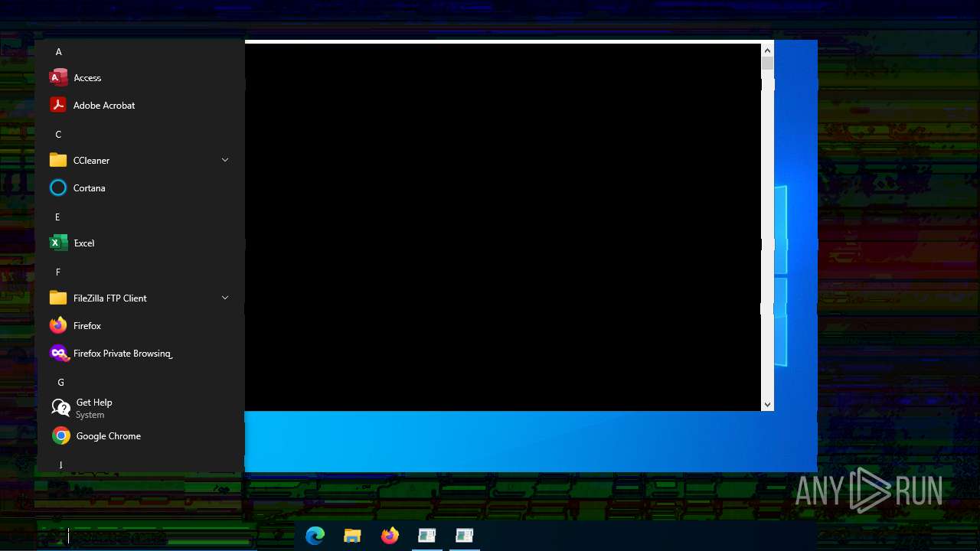The image size is (980, 551).
Task: Launch Adobe Acrobat
Action: (x=139, y=106)
